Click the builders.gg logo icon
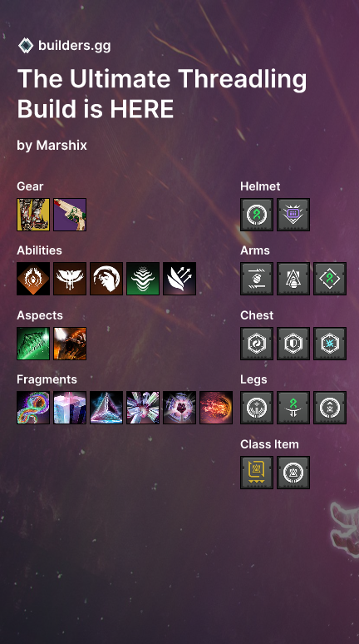The height and width of the screenshot is (644, 359). [x=26, y=46]
